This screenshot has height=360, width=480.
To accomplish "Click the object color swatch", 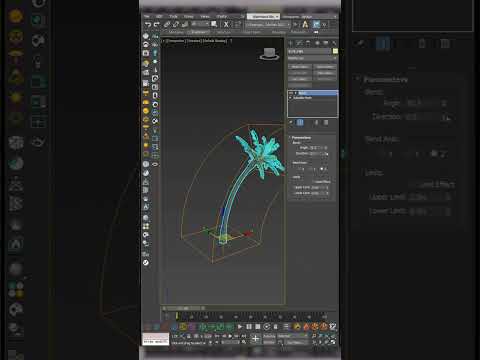I will 335,51.
